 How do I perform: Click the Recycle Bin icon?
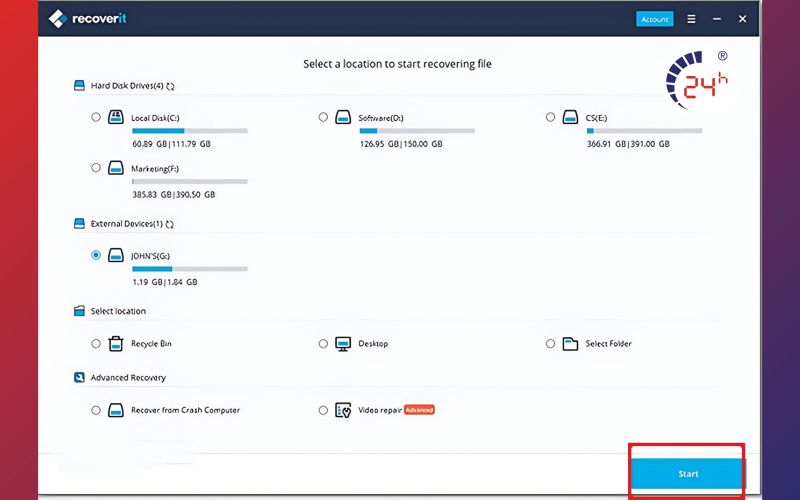pyautogui.click(x=116, y=343)
